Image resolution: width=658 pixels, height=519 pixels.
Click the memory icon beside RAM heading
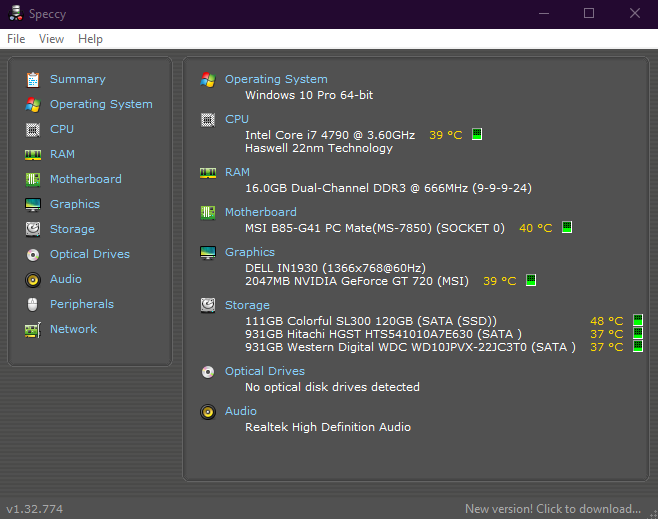click(208, 173)
